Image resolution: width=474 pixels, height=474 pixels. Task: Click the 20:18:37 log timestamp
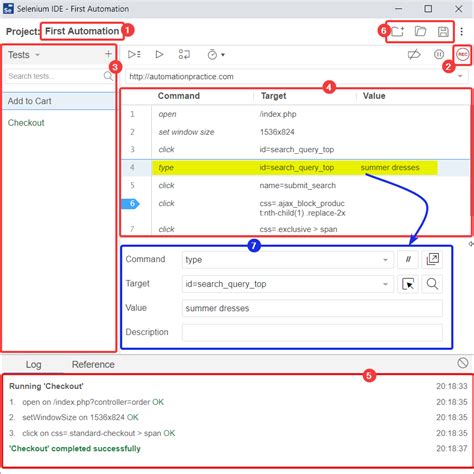point(452,449)
